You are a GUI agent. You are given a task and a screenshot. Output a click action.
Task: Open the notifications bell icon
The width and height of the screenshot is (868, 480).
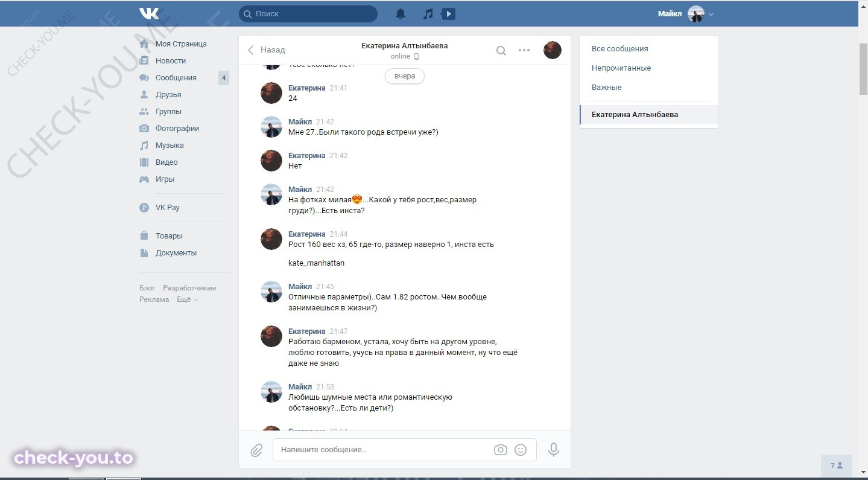(x=401, y=14)
